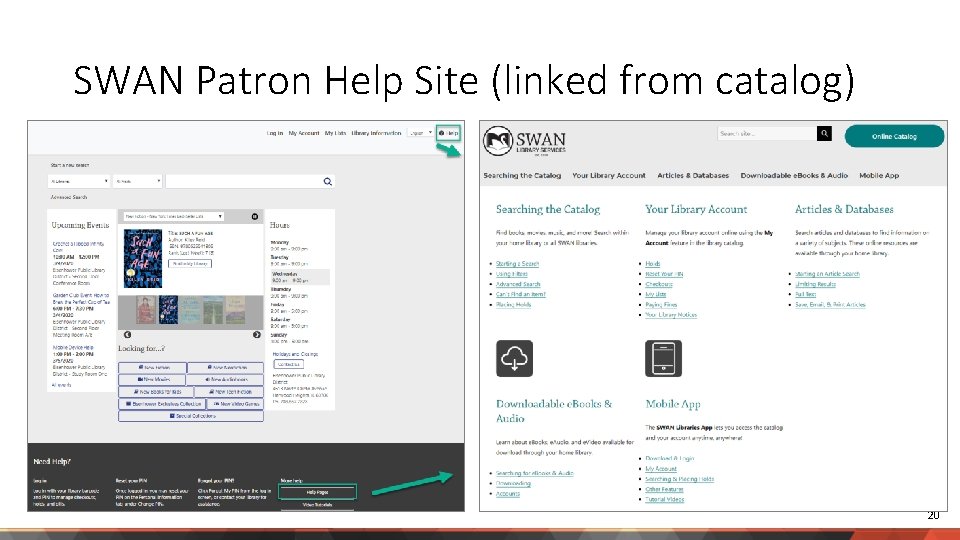This screenshot has width=960, height=540.
Task: Open Your Library Account menu item
Action: 609,175
